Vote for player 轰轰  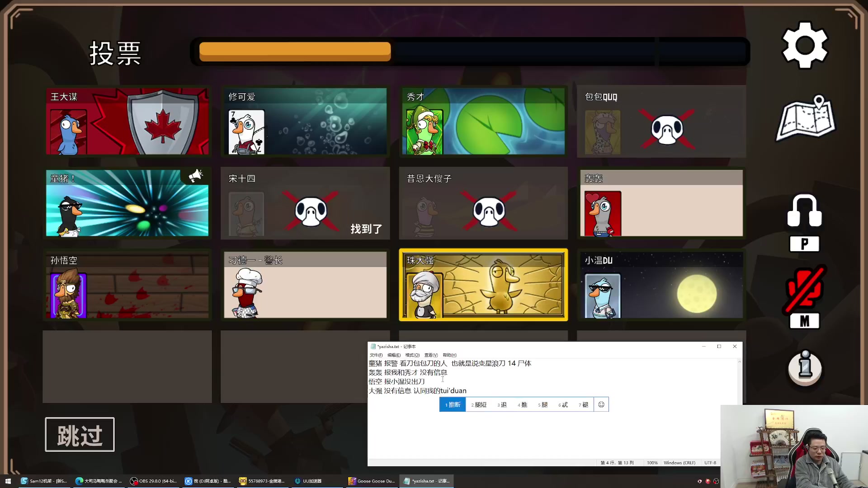661,203
